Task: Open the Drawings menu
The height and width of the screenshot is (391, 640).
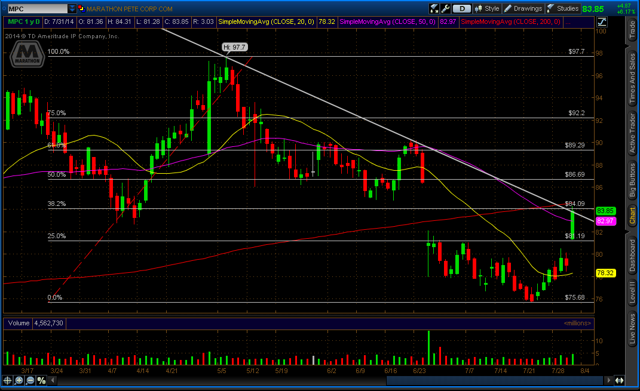Action: coord(523,9)
